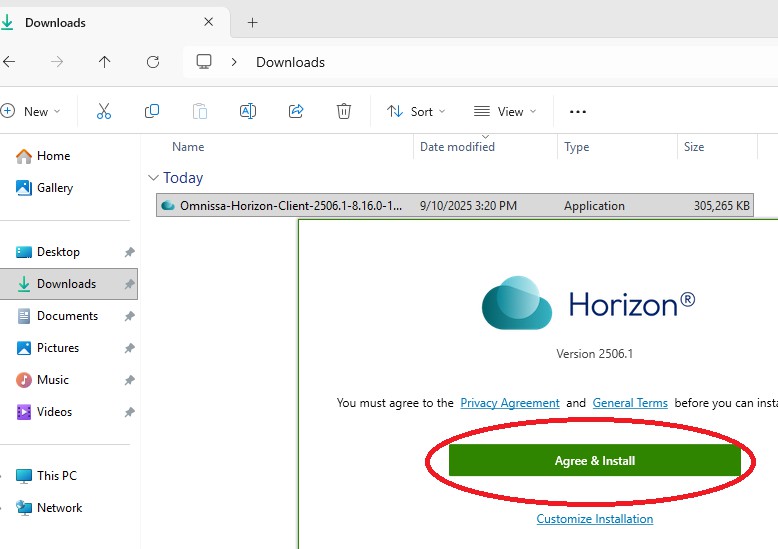The height and width of the screenshot is (549, 778).
Task: Open Gallery from navigation pane
Action: [55, 188]
